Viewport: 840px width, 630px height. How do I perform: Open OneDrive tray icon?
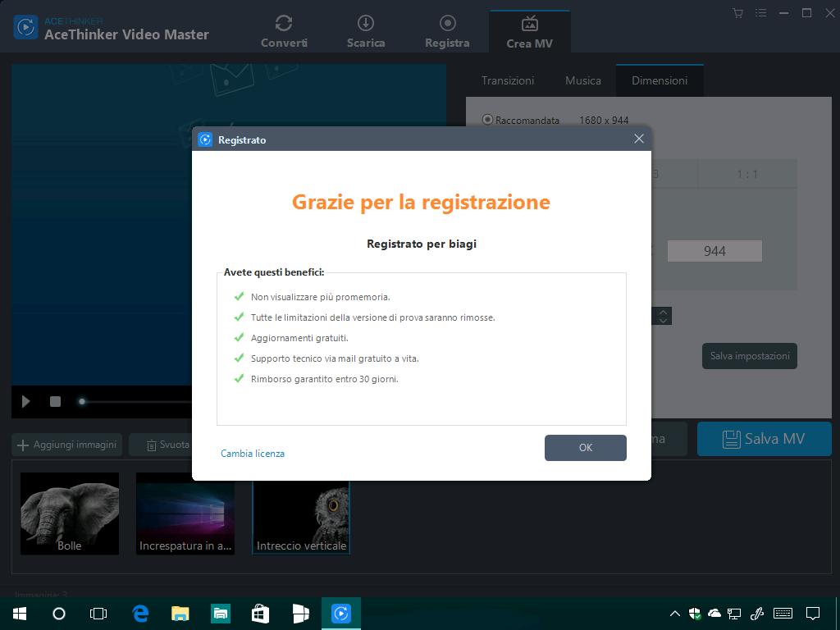tap(714, 614)
